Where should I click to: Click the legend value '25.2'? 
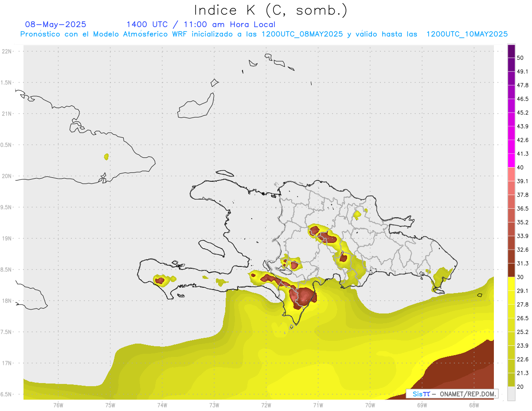tap(523, 332)
